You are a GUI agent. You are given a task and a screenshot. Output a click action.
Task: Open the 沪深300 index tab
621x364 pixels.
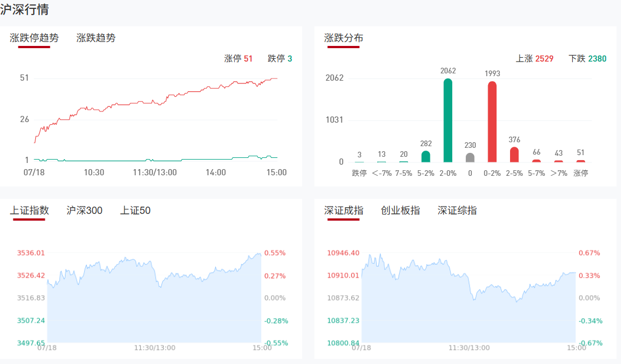(x=84, y=211)
